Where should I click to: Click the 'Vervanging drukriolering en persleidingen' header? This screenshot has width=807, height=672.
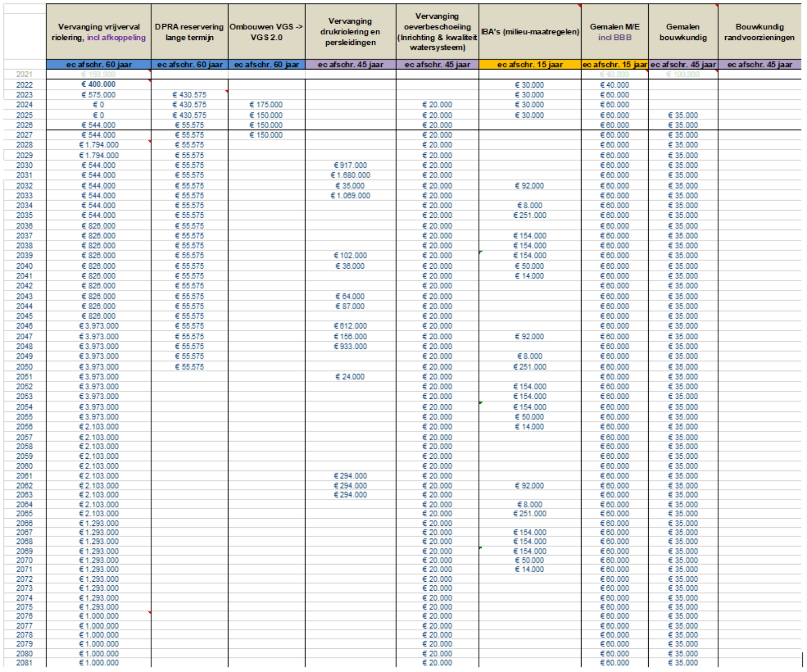pos(350,32)
